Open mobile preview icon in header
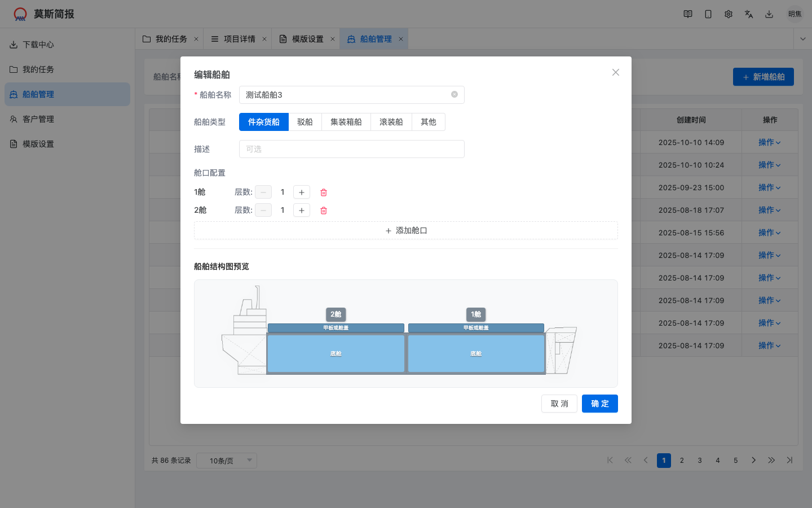812x508 pixels. 708,14
